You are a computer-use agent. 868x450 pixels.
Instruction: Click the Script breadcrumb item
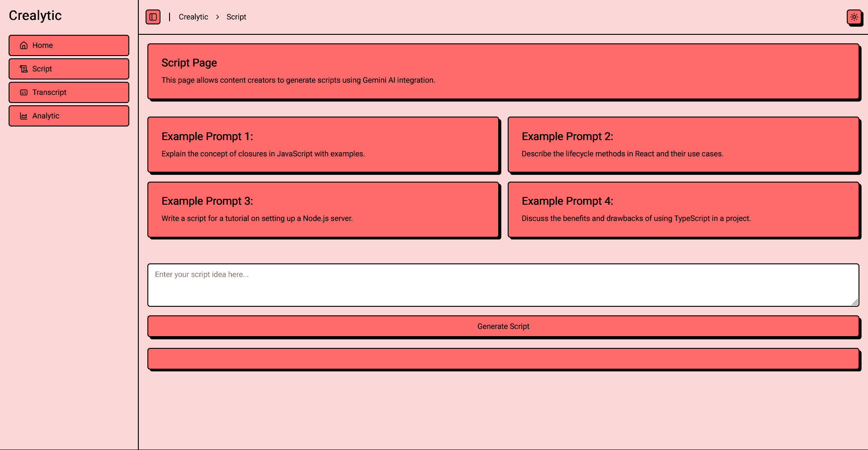tap(236, 17)
